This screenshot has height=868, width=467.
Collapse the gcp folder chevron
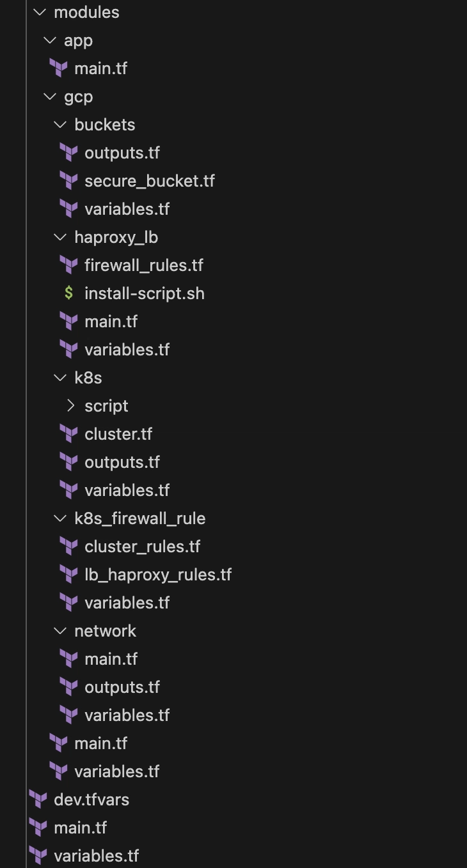[x=50, y=97]
